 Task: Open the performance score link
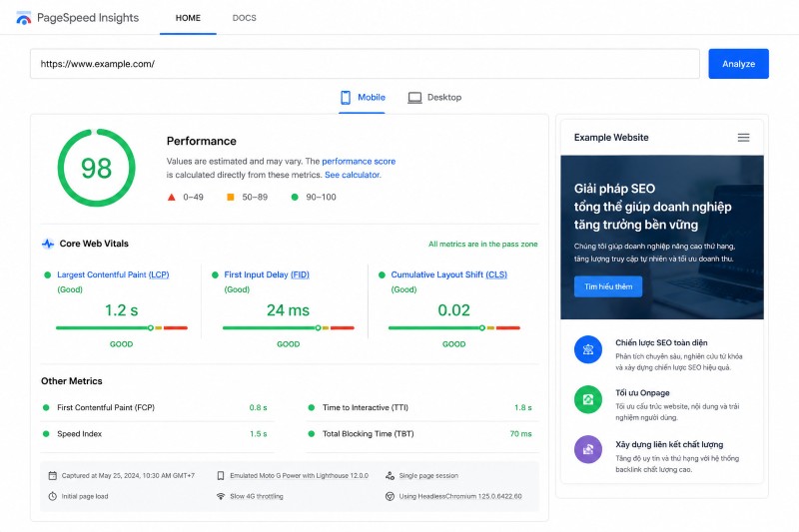click(x=359, y=161)
